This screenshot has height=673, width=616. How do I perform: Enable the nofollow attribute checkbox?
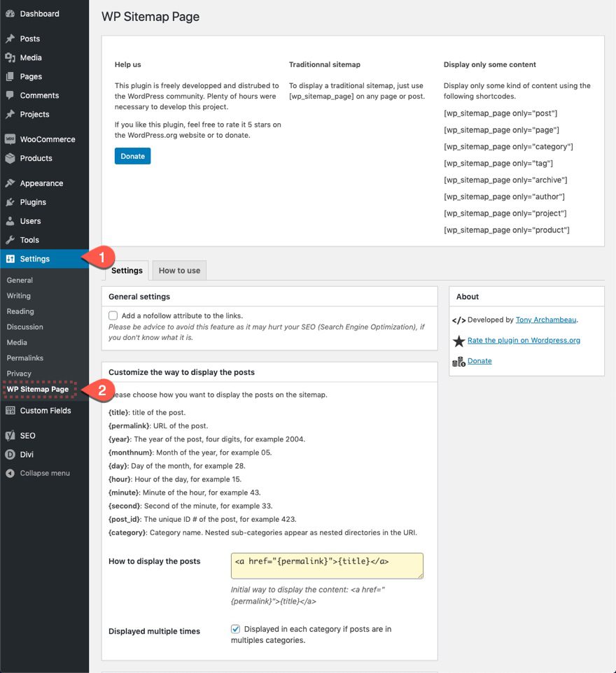pyautogui.click(x=113, y=315)
